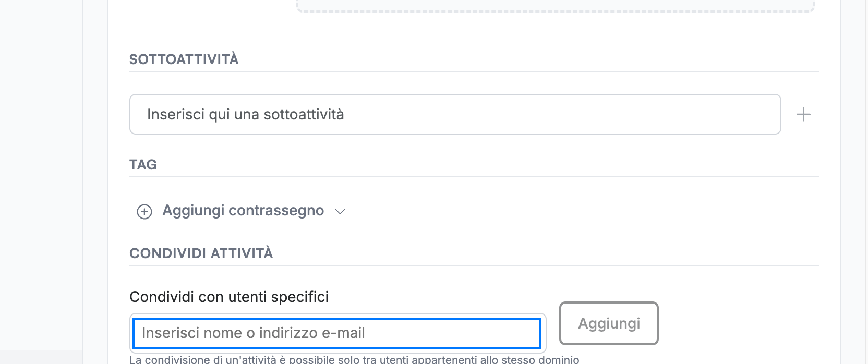Click the domain sharing note below the email field
868x364 pixels.
coord(354,359)
